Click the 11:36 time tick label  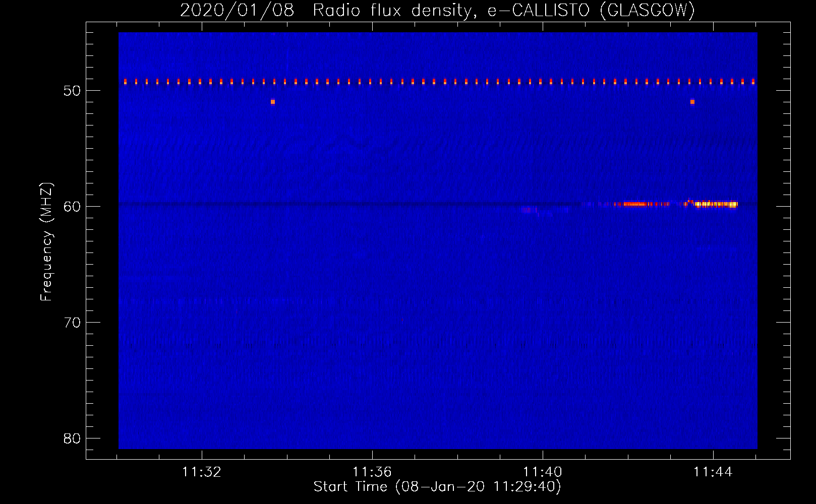tap(372, 472)
